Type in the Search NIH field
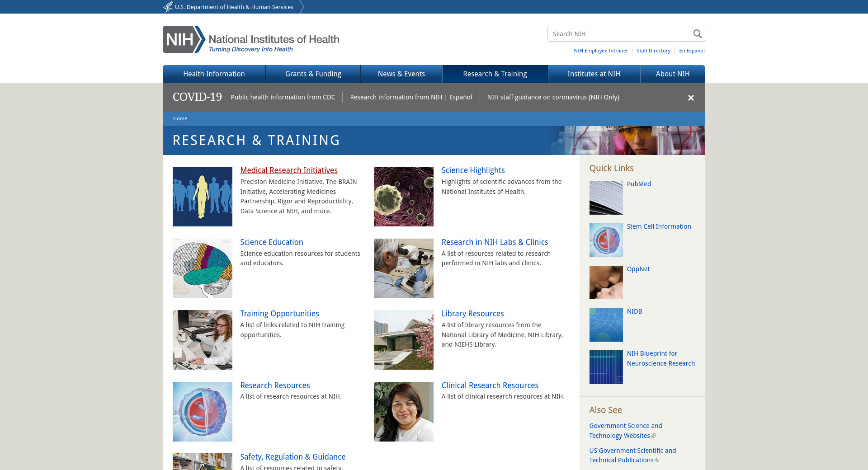This screenshot has height=470, width=868. pyautogui.click(x=619, y=34)
